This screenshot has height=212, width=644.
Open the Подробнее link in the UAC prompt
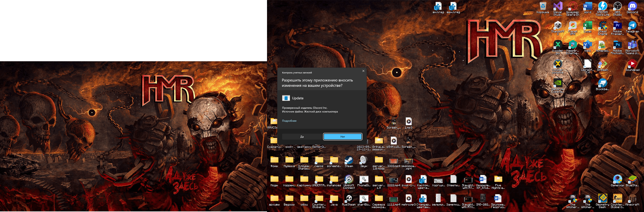pyautogui.click(x=289, y=121)
